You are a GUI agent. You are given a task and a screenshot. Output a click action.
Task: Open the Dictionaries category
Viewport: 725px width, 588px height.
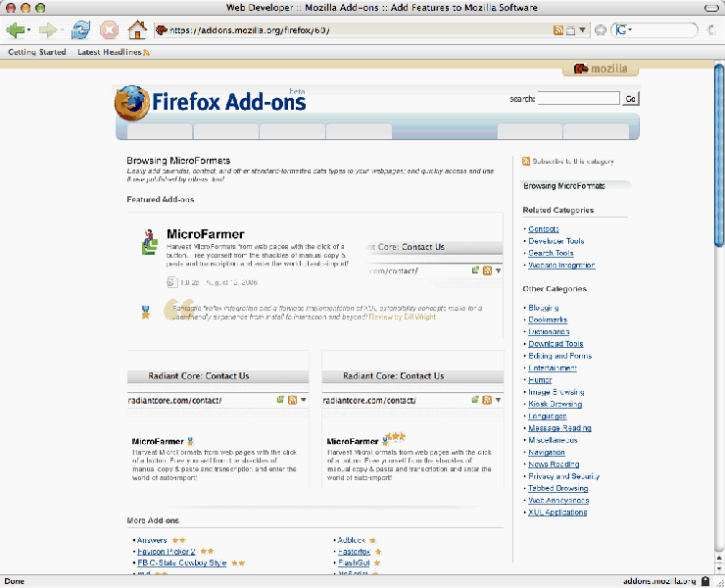coord(549,331)
